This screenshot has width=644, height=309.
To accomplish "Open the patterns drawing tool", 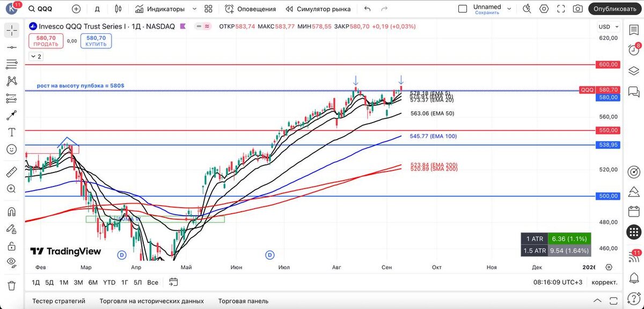I will [x=11, y=81].
